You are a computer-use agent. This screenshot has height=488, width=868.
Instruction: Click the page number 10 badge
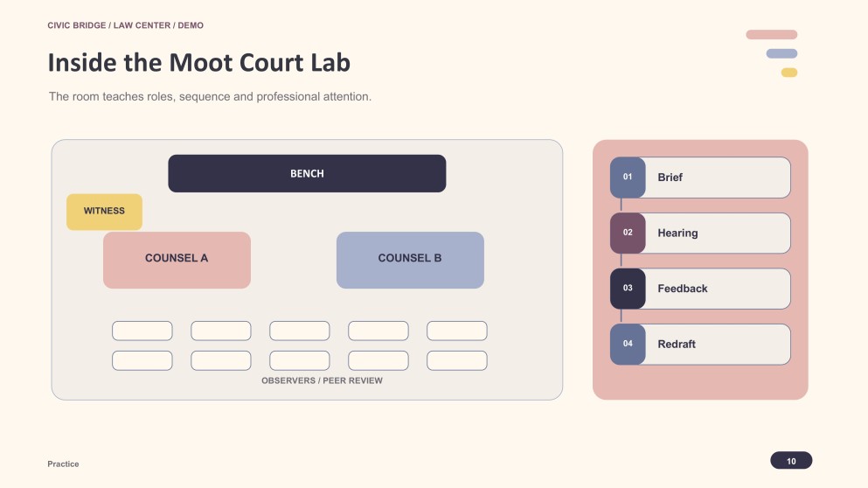coord(791,460)
